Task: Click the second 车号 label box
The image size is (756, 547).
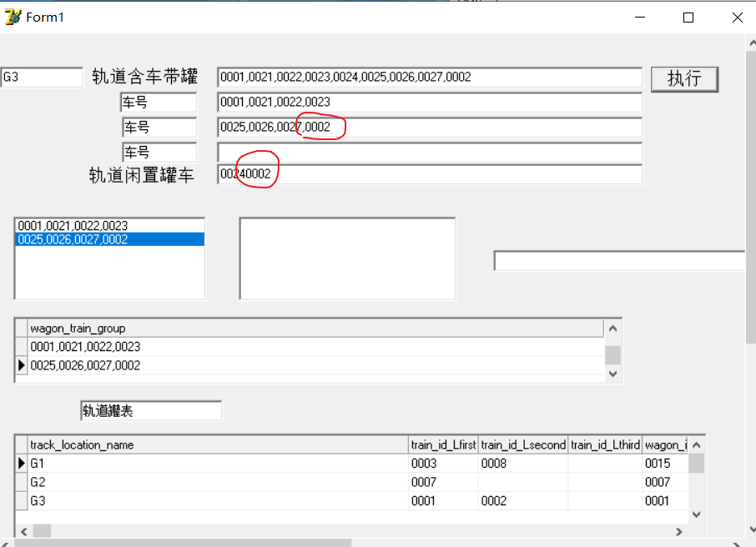Action: pos(159,128)
